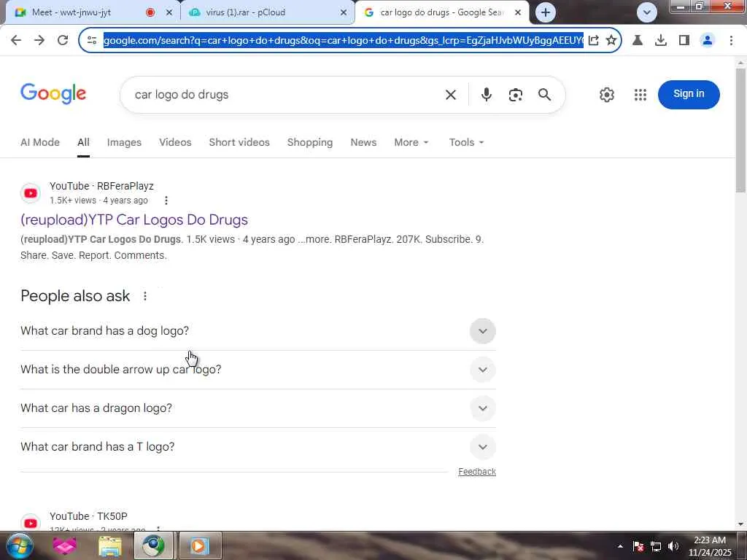Go back to the previous page

16,41
